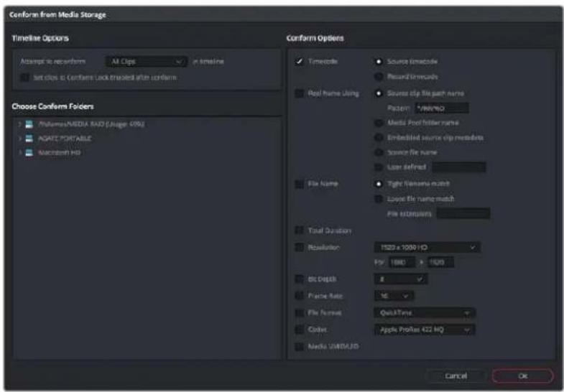Enable set clips to Conform Lock after conform
Viewport: 564px width, 392px height.
coord(24,78)
